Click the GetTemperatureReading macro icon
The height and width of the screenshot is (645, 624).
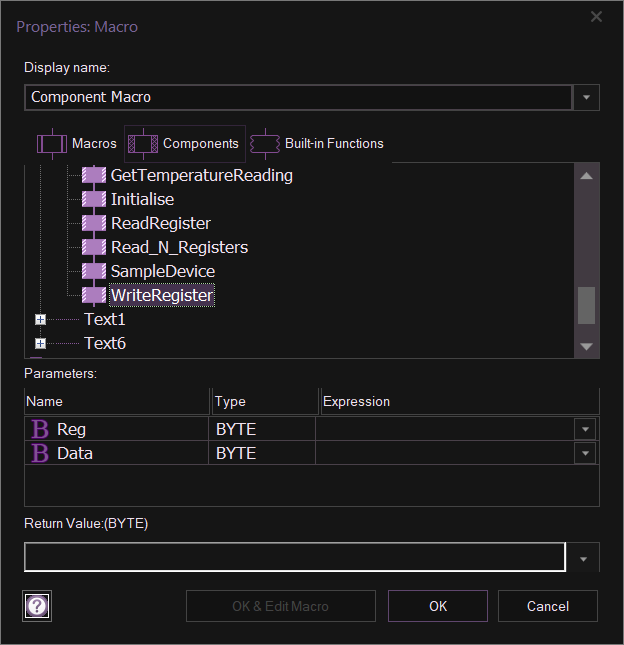click(x=94, y=175)
